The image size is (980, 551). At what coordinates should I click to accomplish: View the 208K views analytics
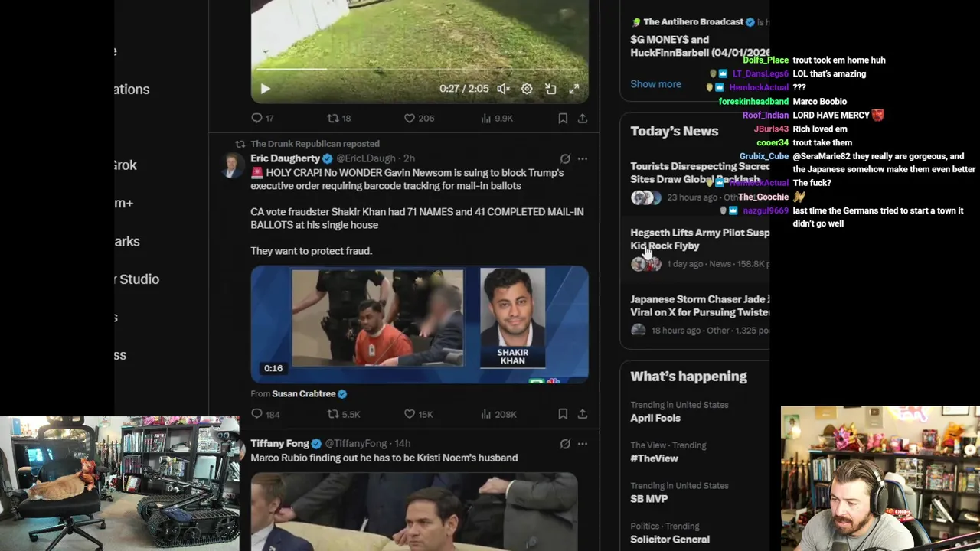498,414
